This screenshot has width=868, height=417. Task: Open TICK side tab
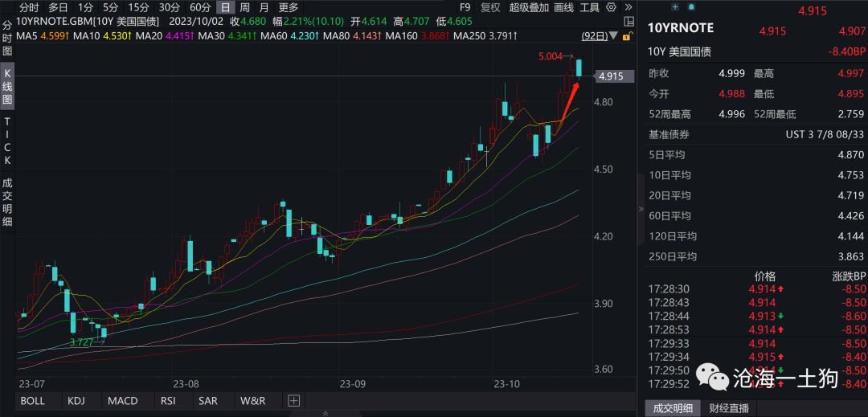pyautogui.click(x=7, y=141)
